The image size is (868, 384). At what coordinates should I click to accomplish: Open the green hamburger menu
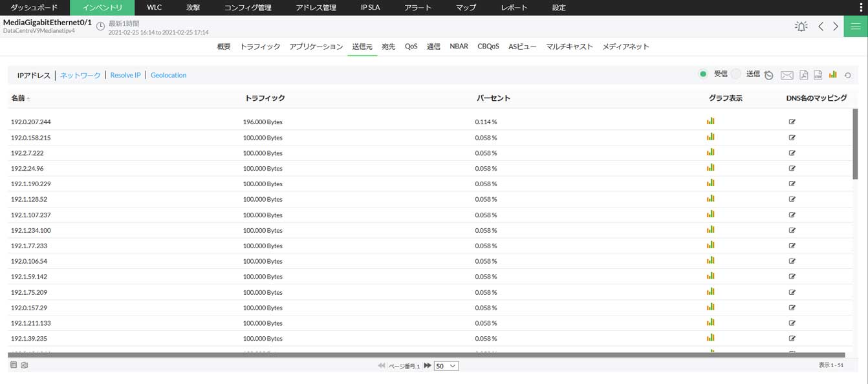[x=856, y=27]
